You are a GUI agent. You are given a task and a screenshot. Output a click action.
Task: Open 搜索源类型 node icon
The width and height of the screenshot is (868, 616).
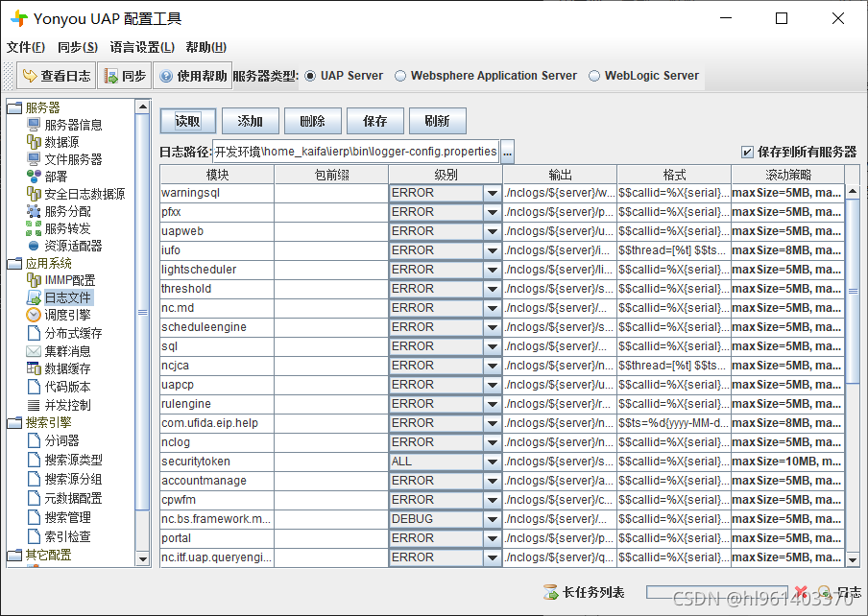click(34, 460)
